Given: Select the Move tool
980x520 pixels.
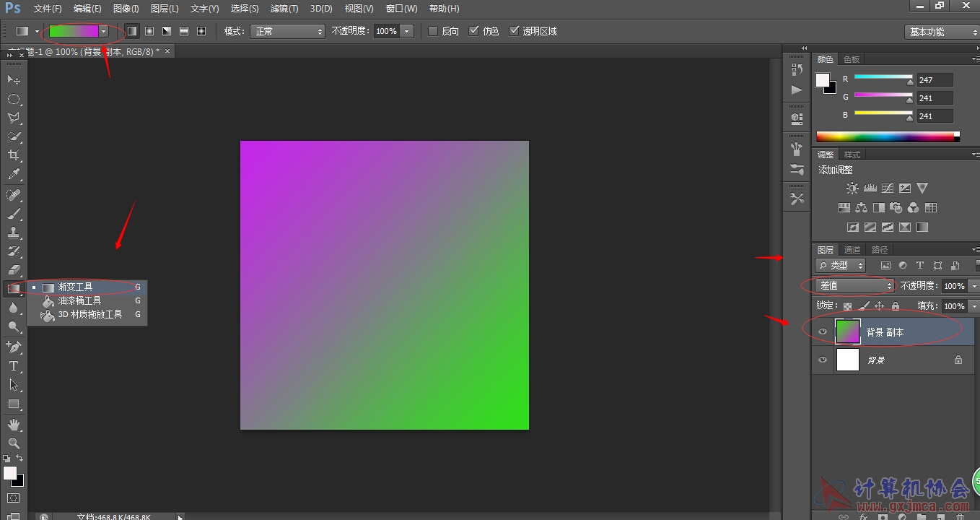Looking at the screenshot, I should click(14, 79).
